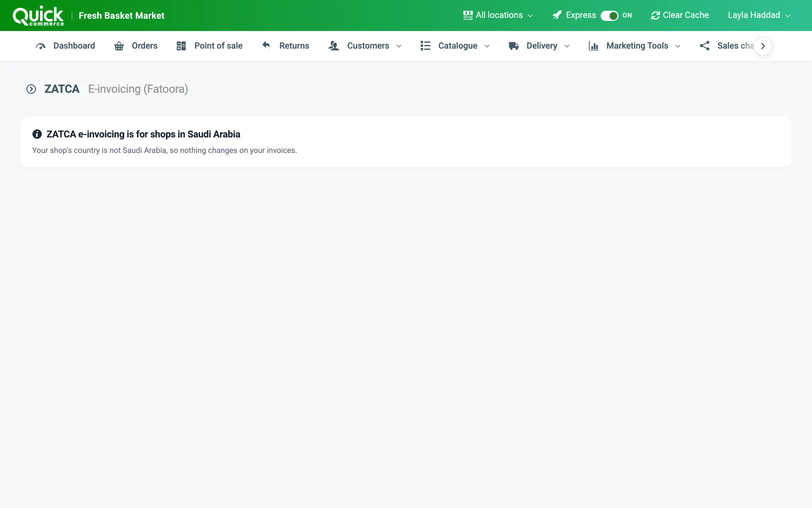The width and height of the screenshot is (812, 508).
Task: Click the Returns arrow icon
Action: pyautogui.click(x=266, y=45)
